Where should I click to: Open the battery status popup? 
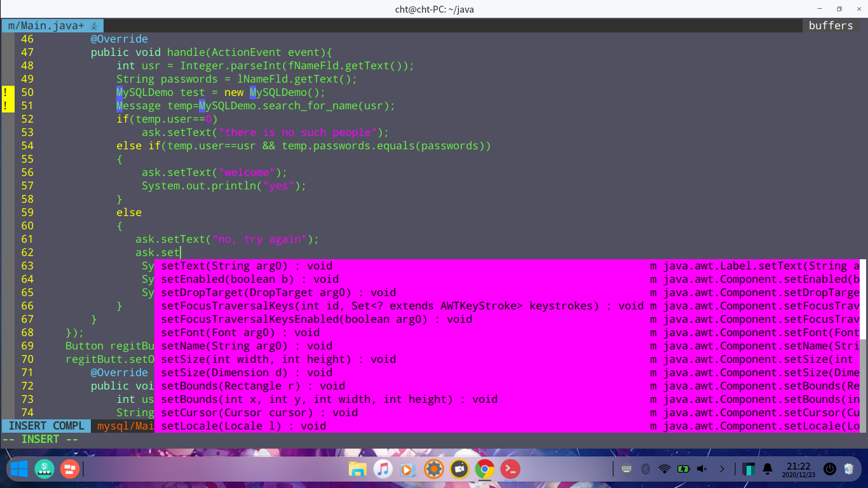tap(684, 469)
